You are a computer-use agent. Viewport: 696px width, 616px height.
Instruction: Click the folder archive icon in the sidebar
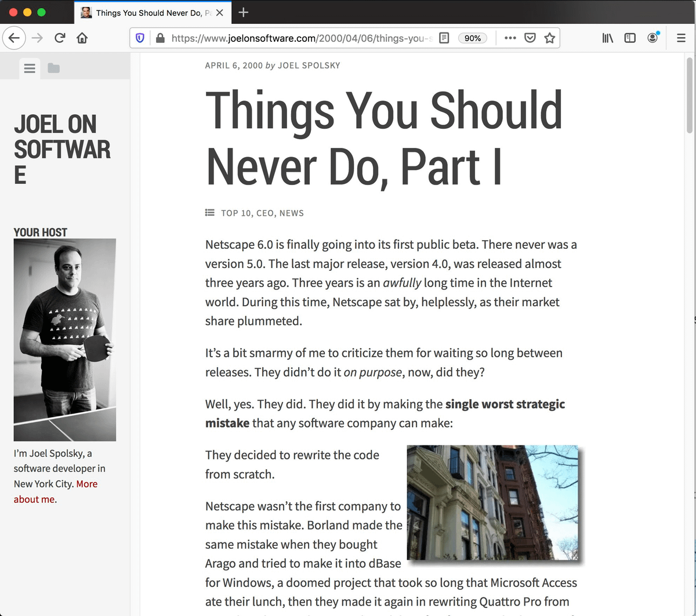(x=54, y=68)
